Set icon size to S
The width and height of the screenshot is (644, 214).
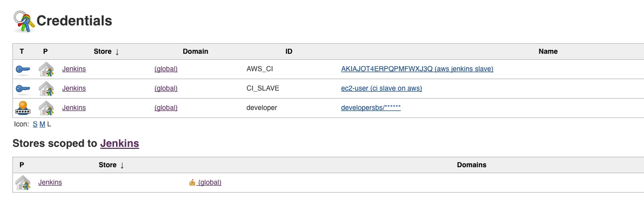coord(35,124)
